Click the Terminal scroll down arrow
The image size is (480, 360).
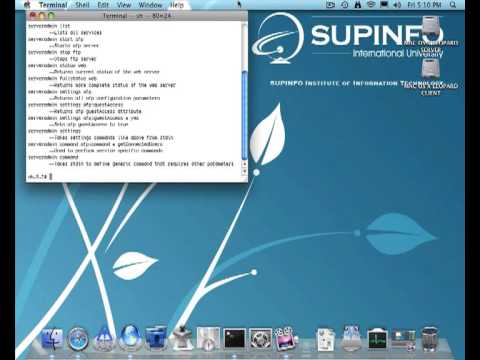point(245,171)
